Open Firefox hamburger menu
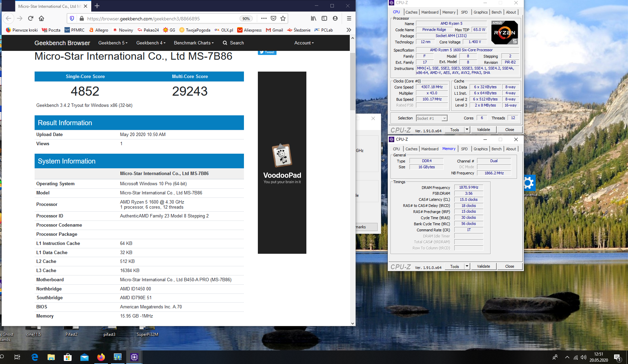The width and height of the screenshot is (628, 364). click(x=349, y=18)
